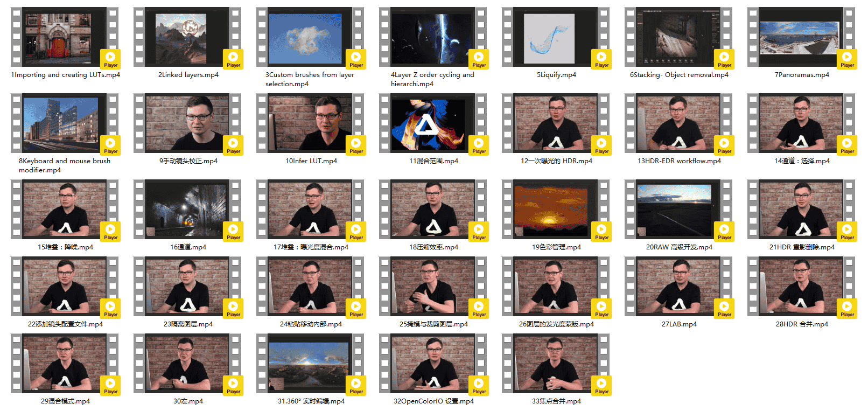Select the 2Linked layers.mp4 file icon
Screen dimensions: 868x418
click(x=187, y=37)
